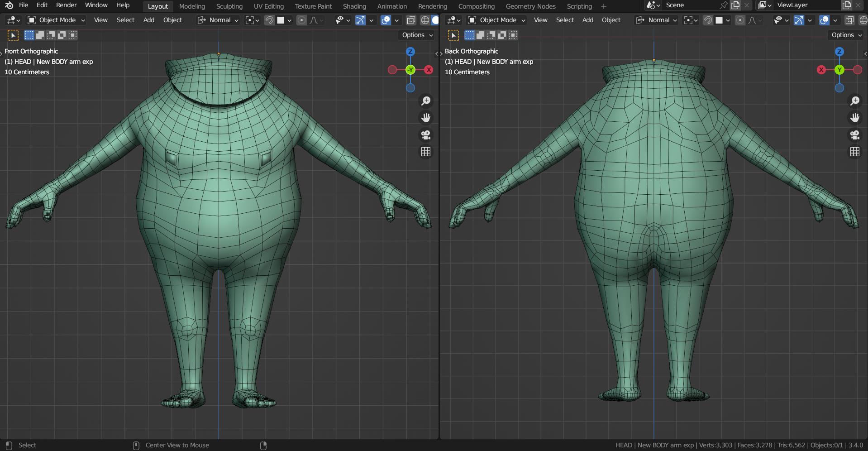Click '10 Centimeters' text in left viewport
The height and width of the screenshot is (451, 868).
[x=27, y=72]
